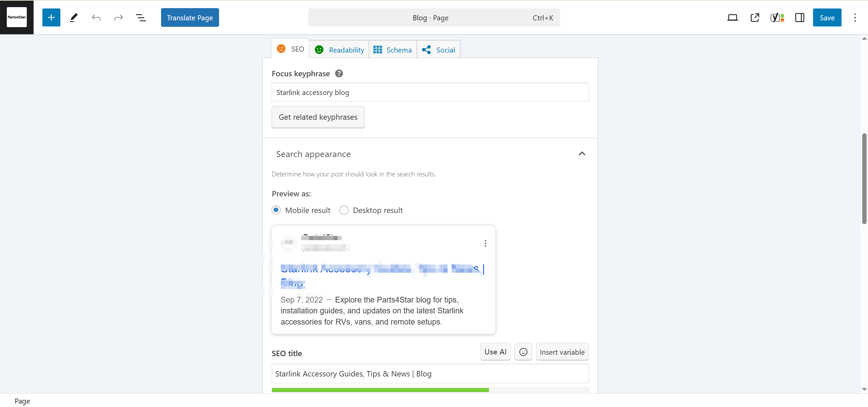The width and height of the screenshot is (868, 407).
Task: Open the search preview three-dot menu
Action: [485, 243]
